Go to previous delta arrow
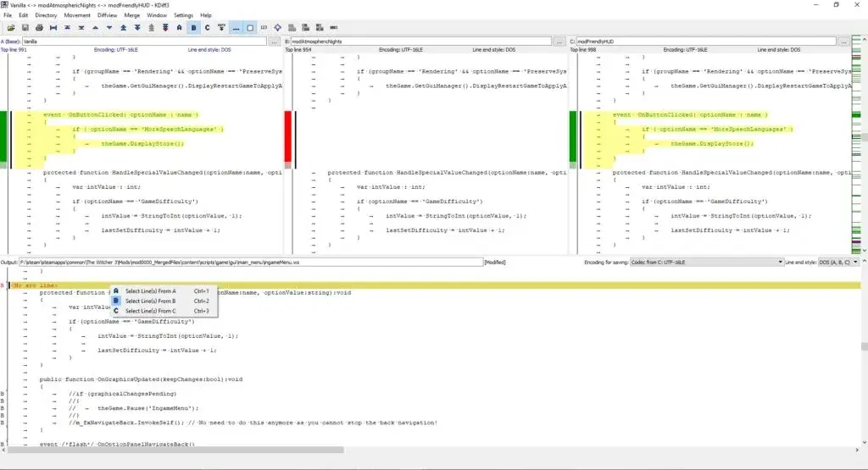The width and height of the screenshot is (868, 470). tap(95, 27)
